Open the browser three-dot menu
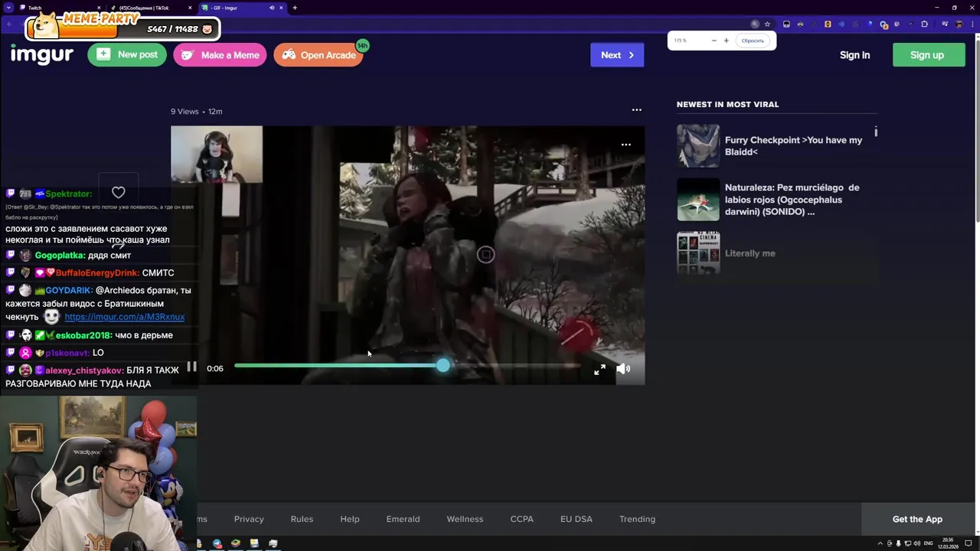 pos(972,24)
